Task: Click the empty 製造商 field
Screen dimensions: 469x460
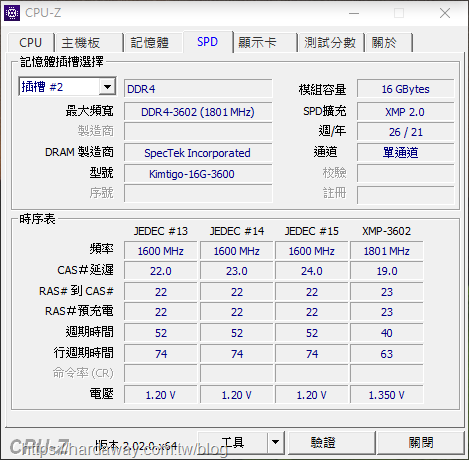Action: (198, 131)
